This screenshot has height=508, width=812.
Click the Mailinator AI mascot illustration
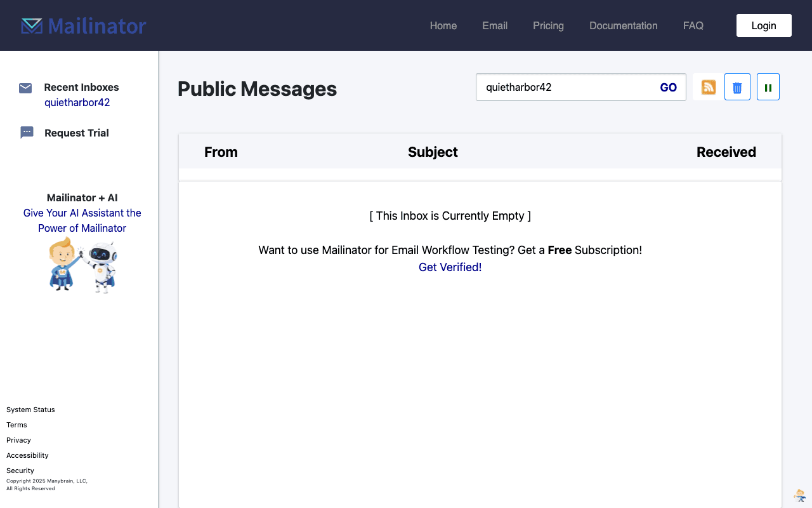(82, 265)
